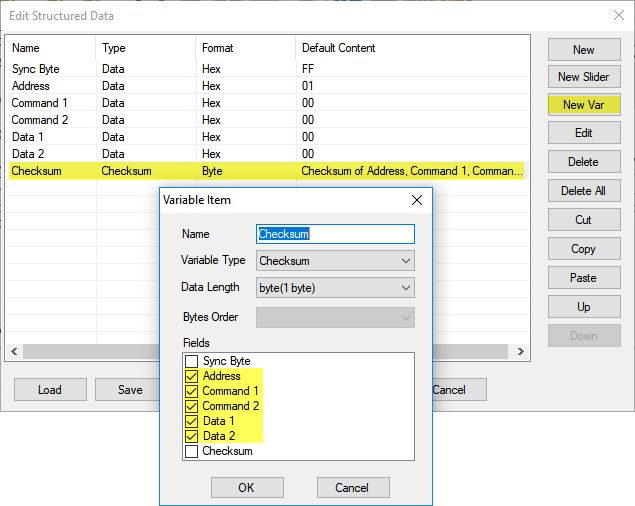
Task: Click the Name column header
Action: 51,48
